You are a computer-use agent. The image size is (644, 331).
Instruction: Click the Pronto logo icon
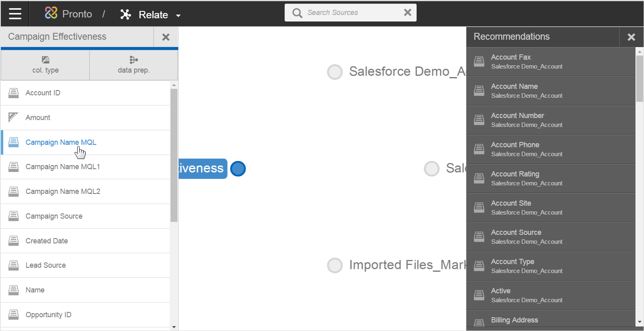(51, 13)
